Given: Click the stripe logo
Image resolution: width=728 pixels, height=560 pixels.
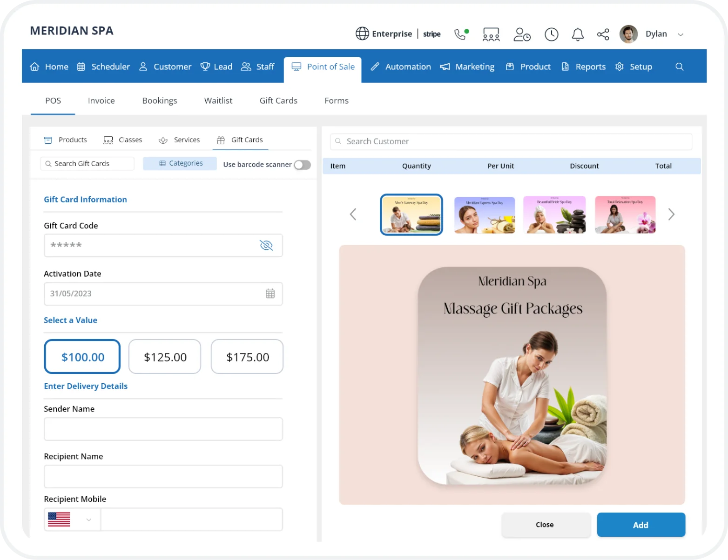Looking at the screenshot, I should [x=432, y=34].
